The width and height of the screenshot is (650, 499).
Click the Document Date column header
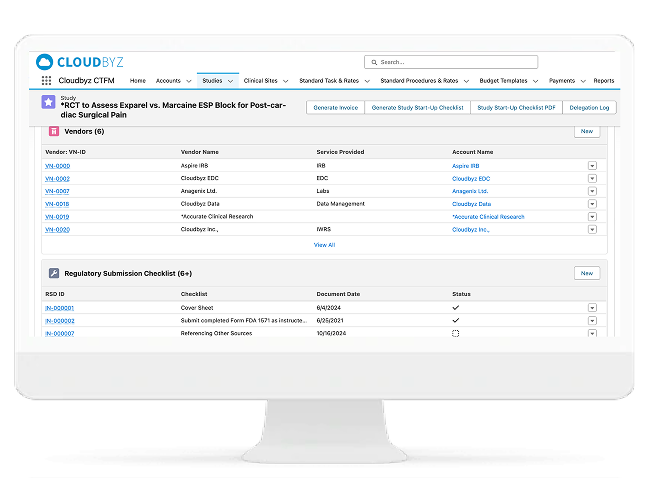338,294
